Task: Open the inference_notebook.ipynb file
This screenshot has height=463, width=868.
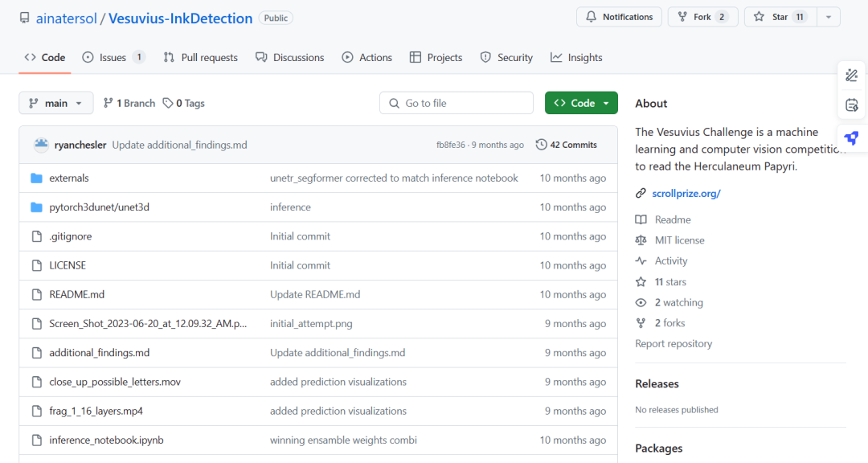Action: [x=106, y=440]
